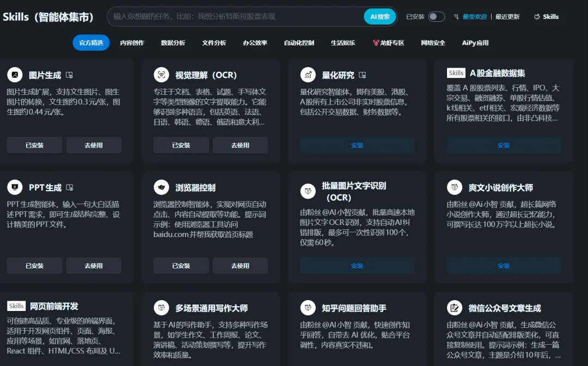Open the 视觉理解 (OCR) title
This screenshot has height=366, width=588.
click(x=206, y=75)
